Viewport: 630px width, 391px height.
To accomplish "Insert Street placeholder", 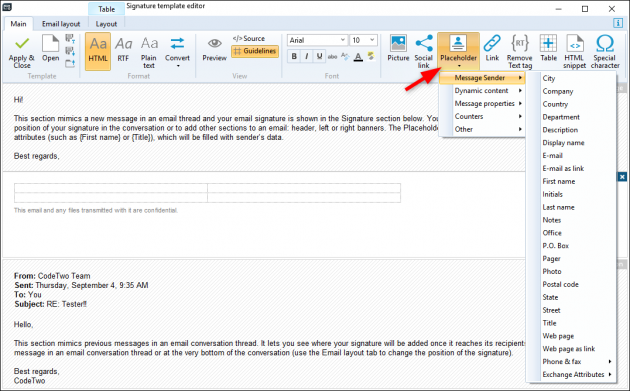I will [571, 310].
